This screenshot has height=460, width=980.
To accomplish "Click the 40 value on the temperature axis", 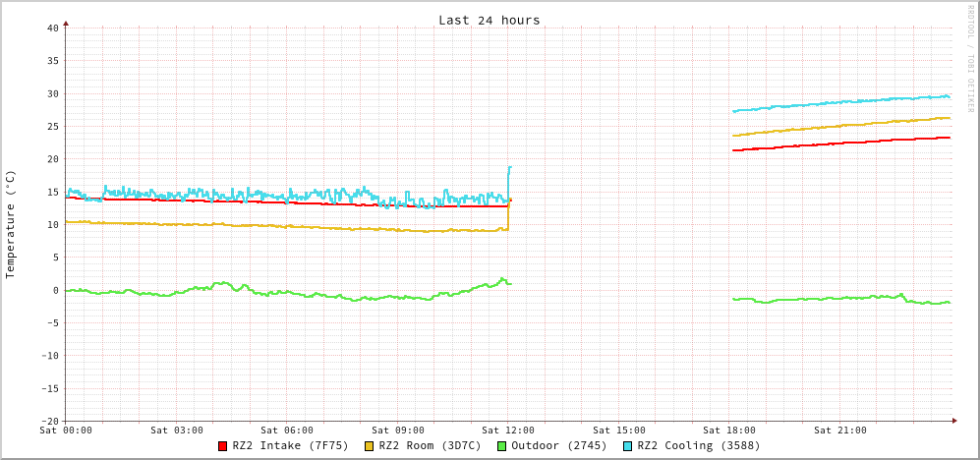I will pos(52,28).
